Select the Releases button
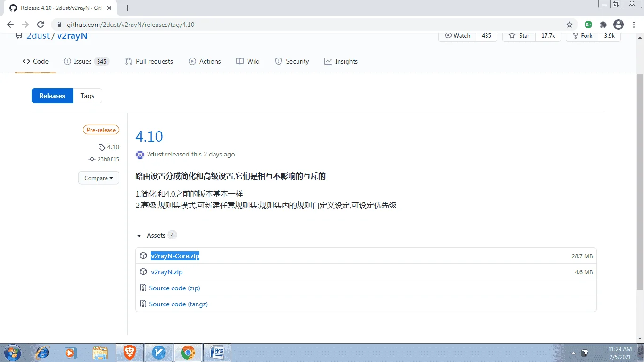This screenshot has height=362, width=644. [52, 96]
